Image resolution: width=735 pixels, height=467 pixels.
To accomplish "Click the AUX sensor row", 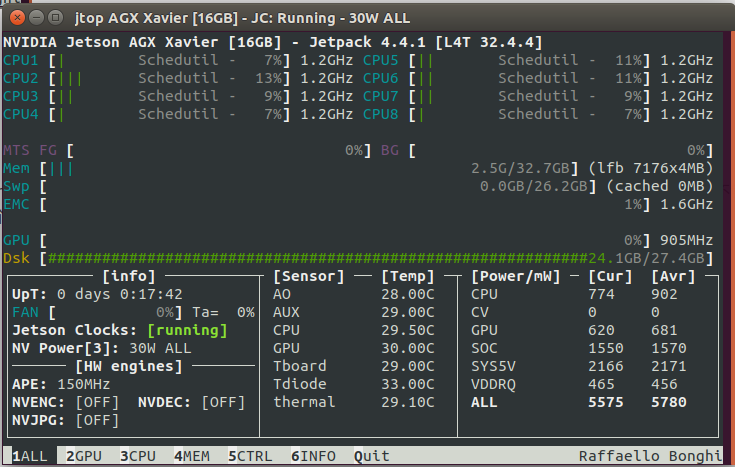I will click(x=354, y=312).
